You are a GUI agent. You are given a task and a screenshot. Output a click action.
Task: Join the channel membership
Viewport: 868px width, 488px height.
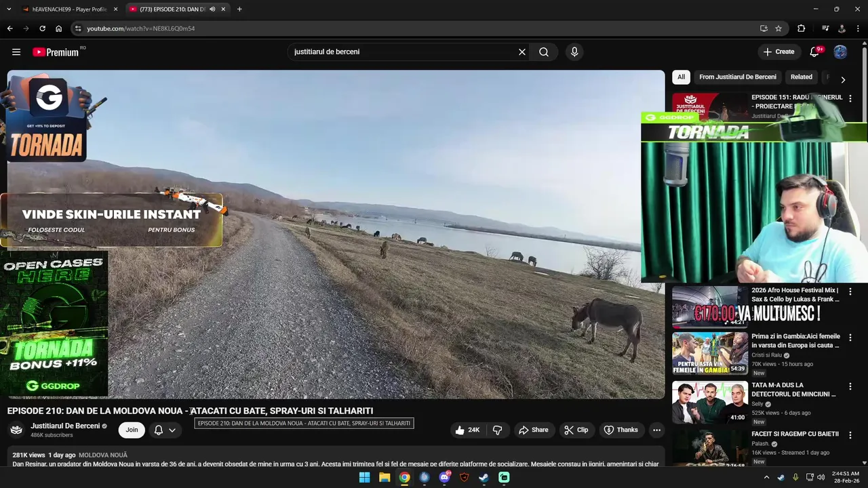pos(132,430)
